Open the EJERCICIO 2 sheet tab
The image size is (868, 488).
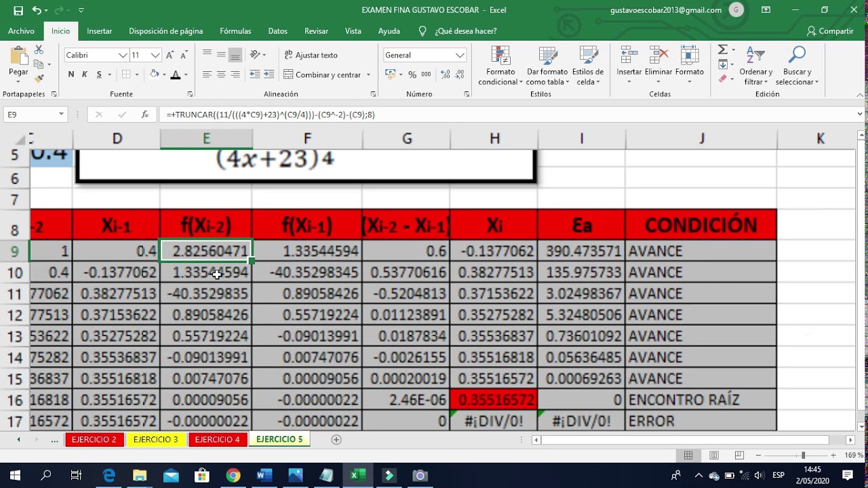pos(94,439)
